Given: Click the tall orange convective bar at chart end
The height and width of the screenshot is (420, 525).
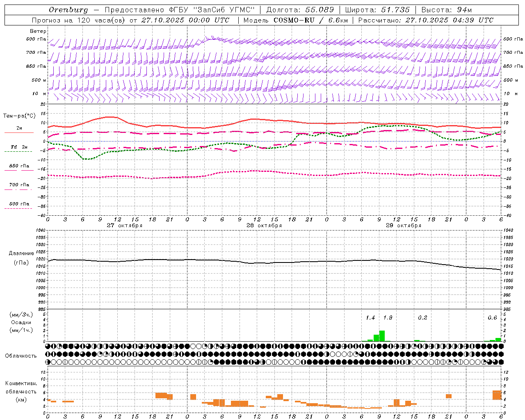Looking at the screenshot, I should click(x=497, y=395).
